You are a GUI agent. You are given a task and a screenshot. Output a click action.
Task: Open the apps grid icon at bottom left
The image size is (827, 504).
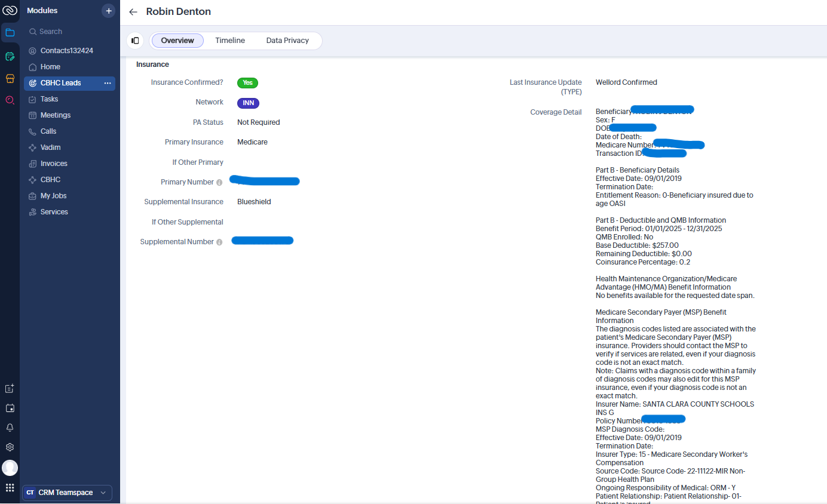10,488
